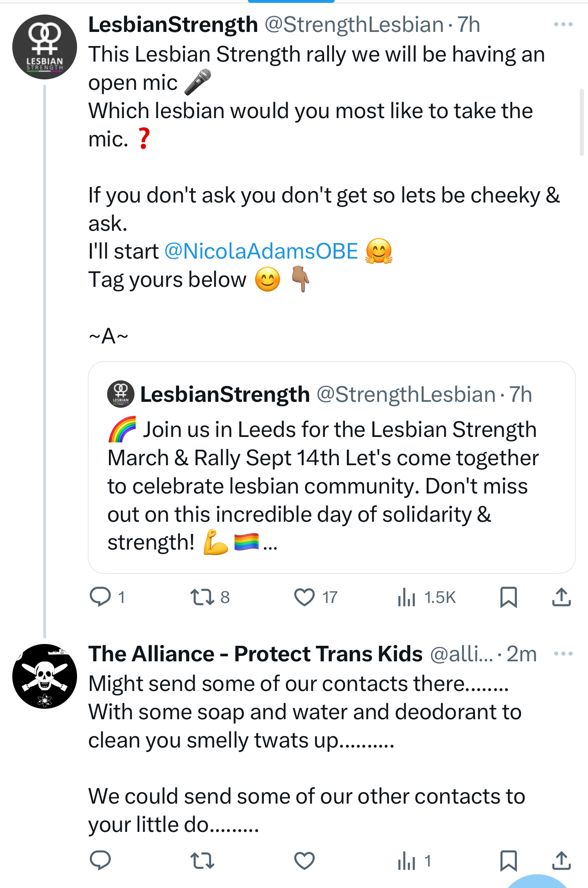Like The Alliance's reply
Screen dimensions: 588x888
pyautogui.click(x=304, y=861)
